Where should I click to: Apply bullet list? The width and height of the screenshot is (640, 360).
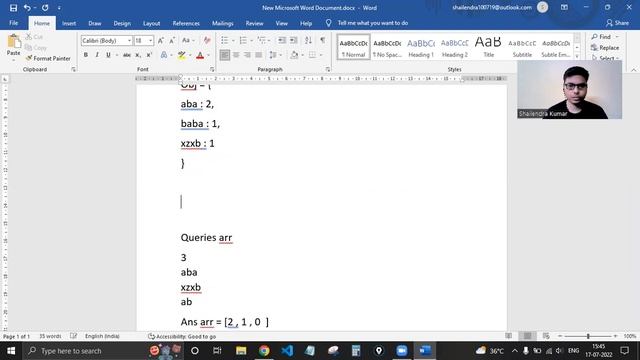(x=224, y=40)
